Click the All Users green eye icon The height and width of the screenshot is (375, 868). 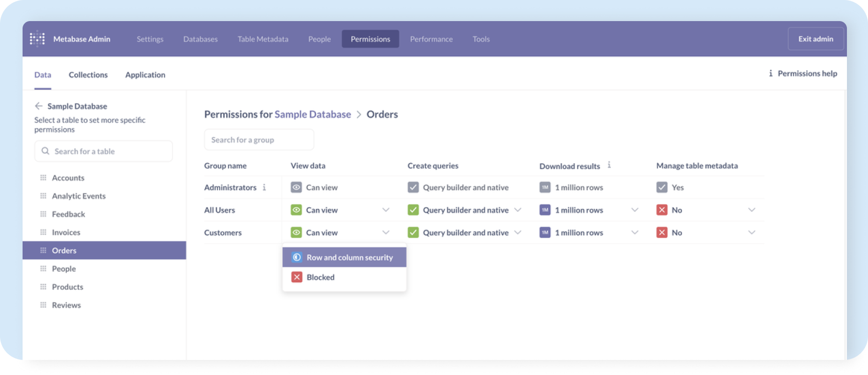296,210
